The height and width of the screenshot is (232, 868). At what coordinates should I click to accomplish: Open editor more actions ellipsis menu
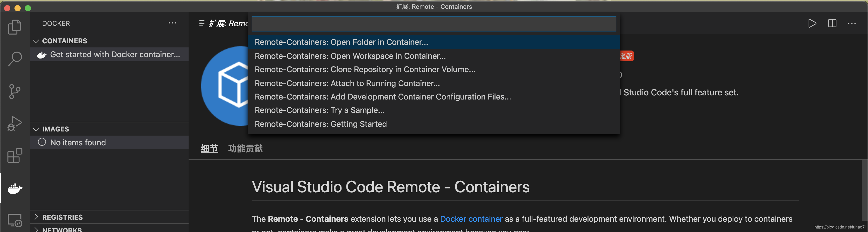pos(852,23)
